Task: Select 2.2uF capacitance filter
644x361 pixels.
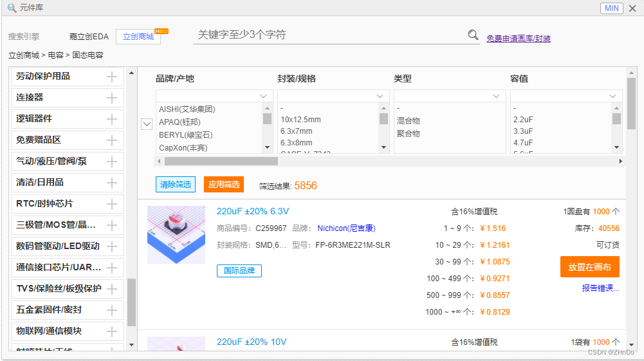Action: pyautogui.click(x=523, y=120)
